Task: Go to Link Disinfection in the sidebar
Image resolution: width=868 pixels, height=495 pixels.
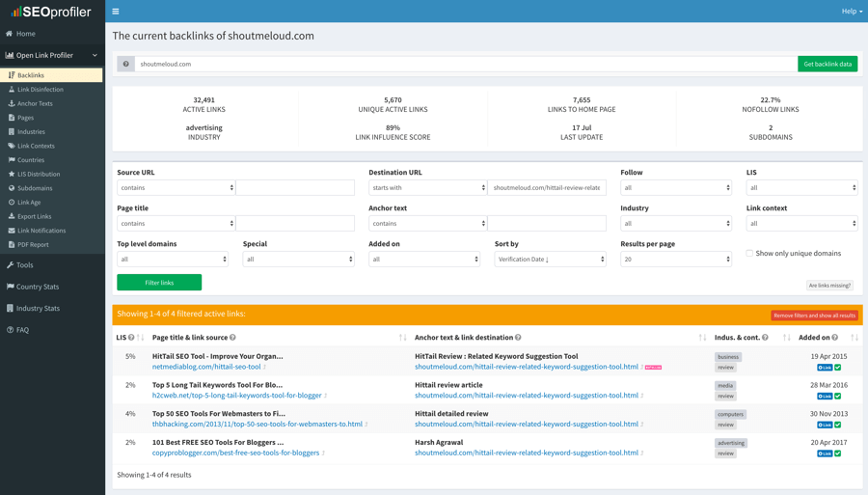Action: click(x=40, y=89)
